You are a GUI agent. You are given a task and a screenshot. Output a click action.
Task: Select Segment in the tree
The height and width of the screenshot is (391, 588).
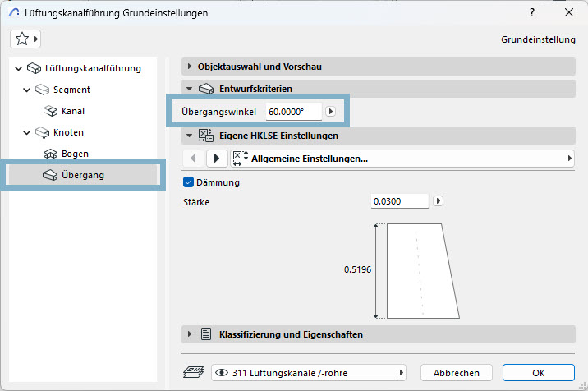click(x=71, y=90)
